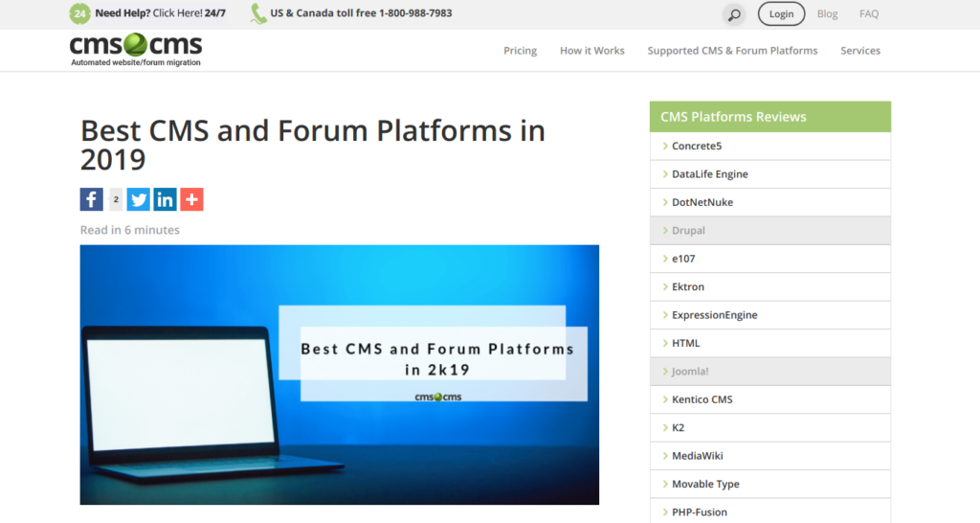Click the CMS Platforms Reviews header
The image size is (980, 523).
click(770, 116)
